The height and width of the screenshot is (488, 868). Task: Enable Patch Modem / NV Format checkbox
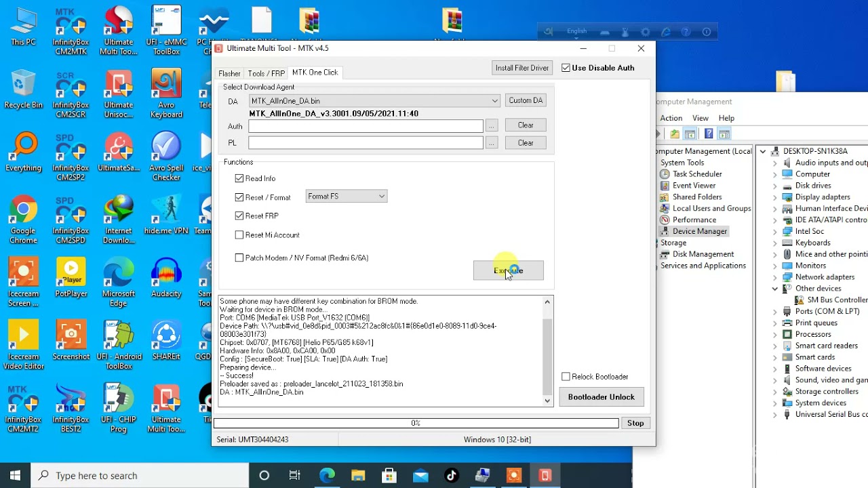(239, 258)
